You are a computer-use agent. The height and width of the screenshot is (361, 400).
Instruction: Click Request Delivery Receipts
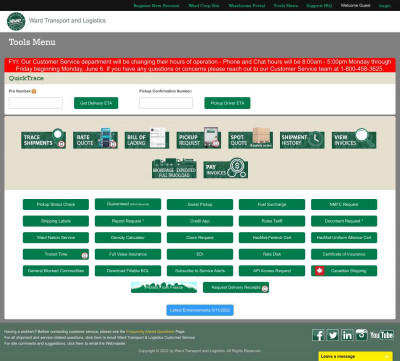236,287
